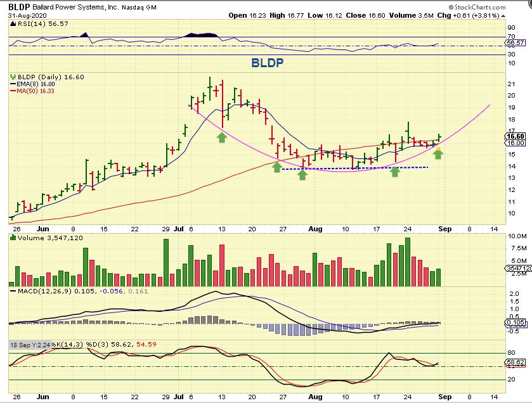Click the large blue BLDP chart title
This screenshot has height=403, width=532.
coord(268,63)
